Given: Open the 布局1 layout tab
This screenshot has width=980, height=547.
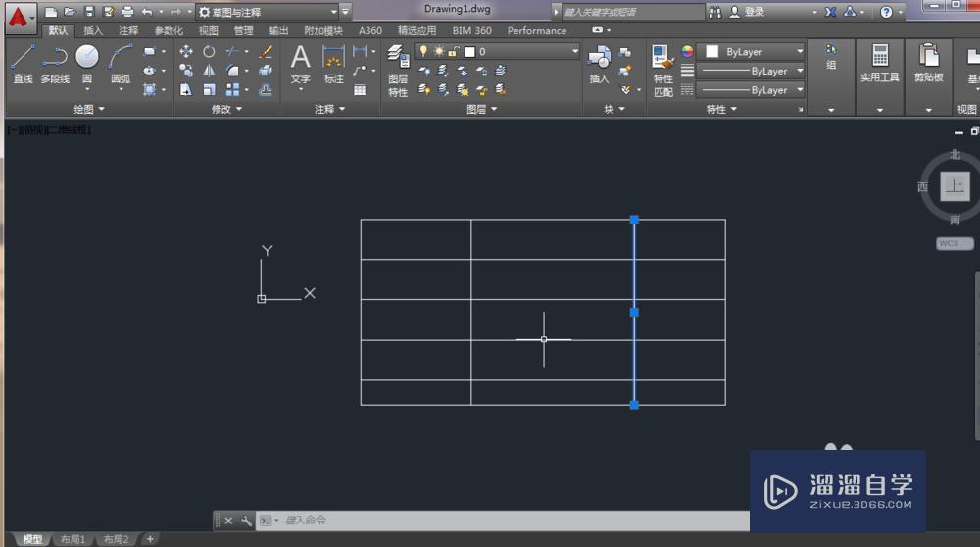Looking at the screenshot, I should [x=73, y=539].
